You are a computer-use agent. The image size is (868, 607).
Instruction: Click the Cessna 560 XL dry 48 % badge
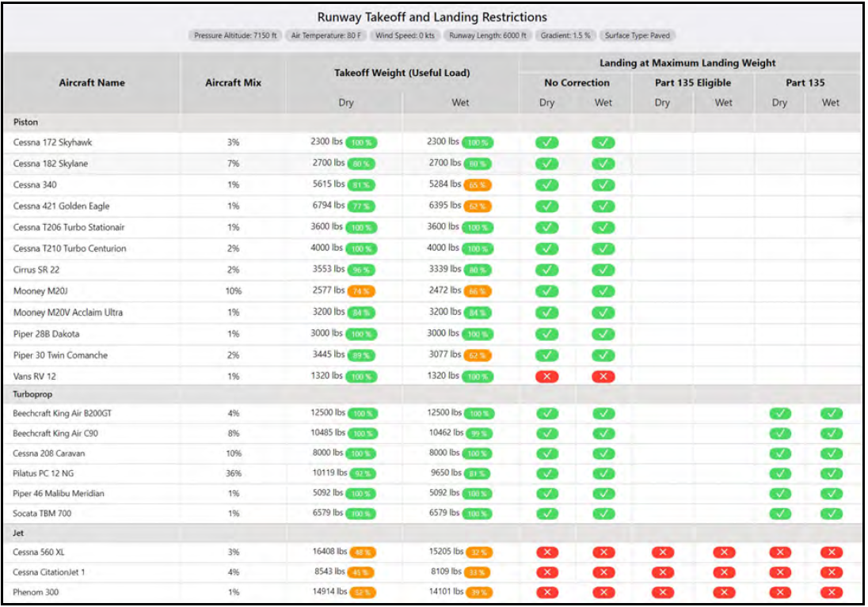363,552
